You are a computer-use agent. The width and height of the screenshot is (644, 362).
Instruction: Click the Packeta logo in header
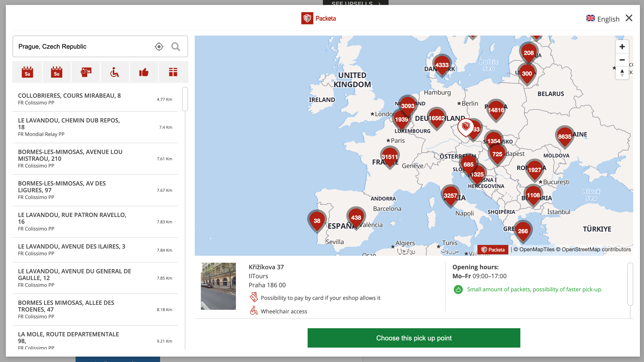[318, 18]
